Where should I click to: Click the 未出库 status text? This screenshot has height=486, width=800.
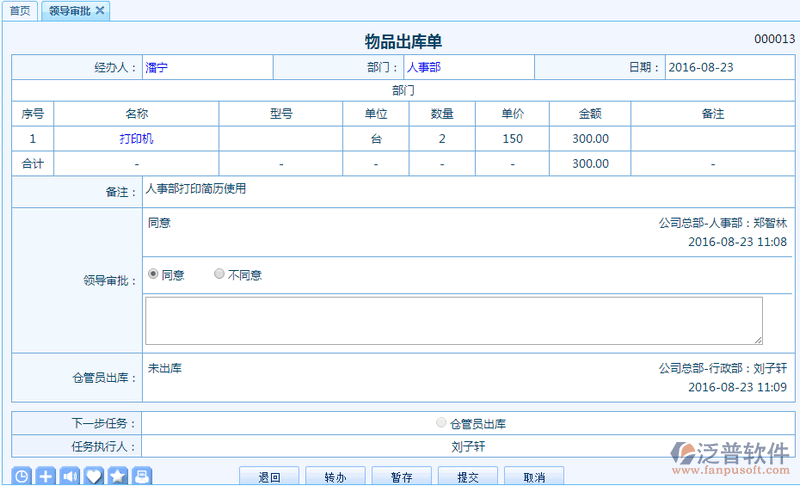click(x=164, y=368)
